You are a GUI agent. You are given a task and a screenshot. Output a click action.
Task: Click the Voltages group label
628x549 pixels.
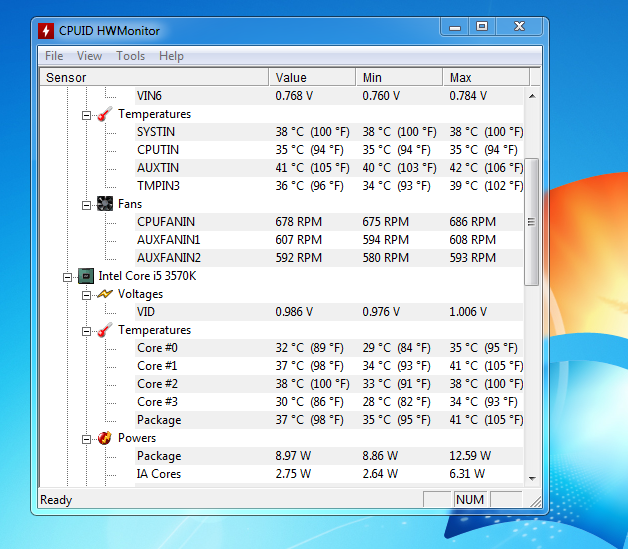(141, 294)
